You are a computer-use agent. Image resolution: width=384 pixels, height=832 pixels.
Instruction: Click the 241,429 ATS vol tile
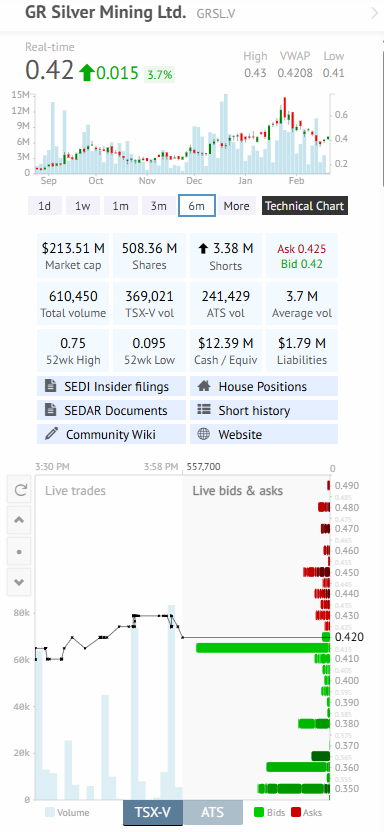[x=226, y=303]
